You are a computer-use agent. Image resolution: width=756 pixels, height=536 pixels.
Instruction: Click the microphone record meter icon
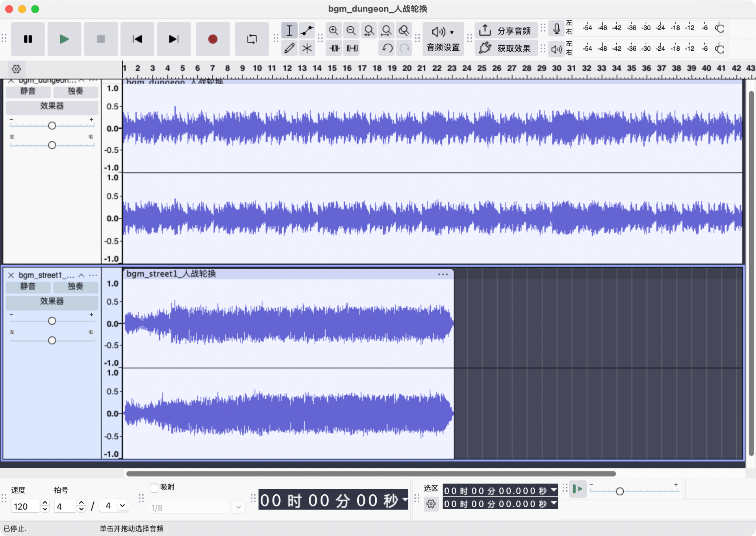click(x=556, y=28)
